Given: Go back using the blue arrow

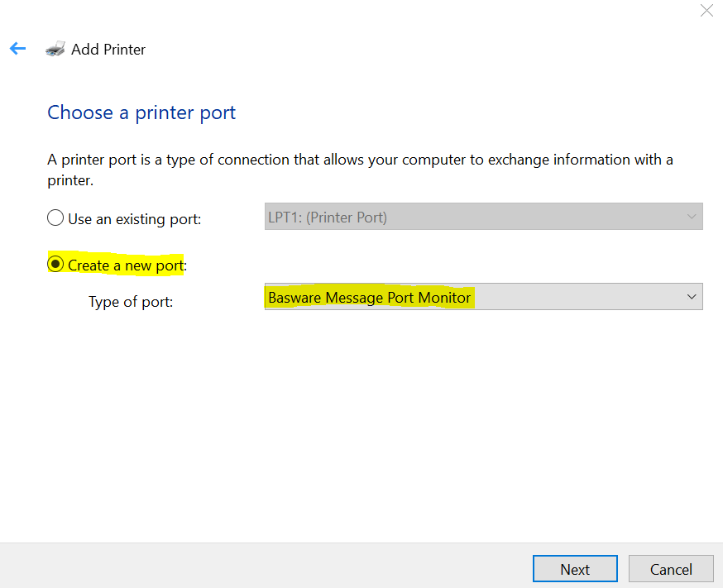Looking at the screenshot, I should [17, 49].
